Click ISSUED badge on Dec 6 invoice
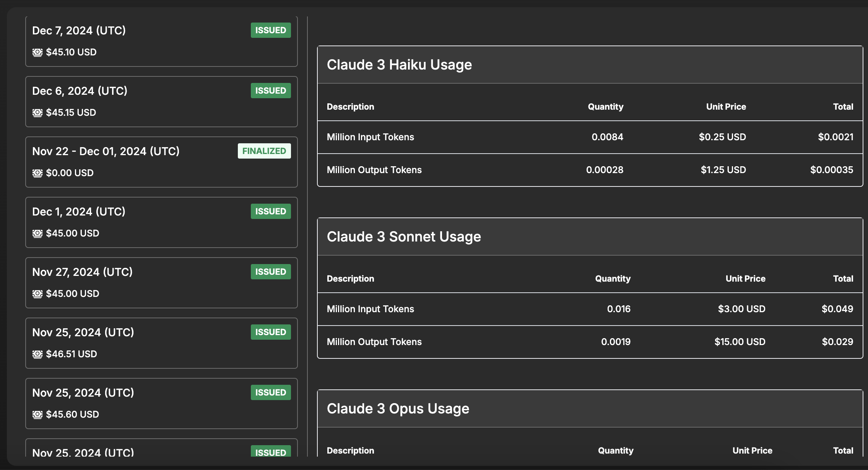 [x=271, y=91]
